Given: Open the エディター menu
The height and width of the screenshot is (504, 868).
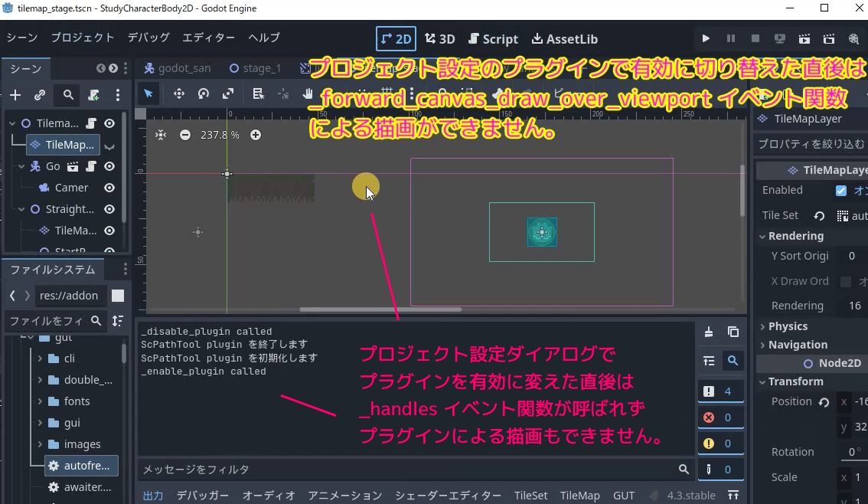Looking at the screenshot, I should pos(209,38).
